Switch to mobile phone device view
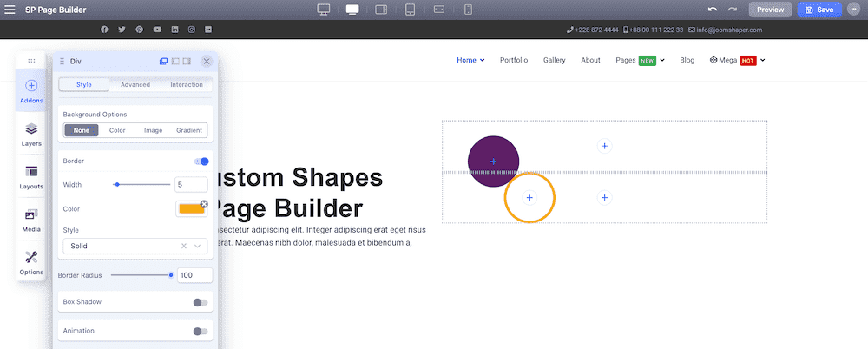868x349 pixels. tap(469, 10)
